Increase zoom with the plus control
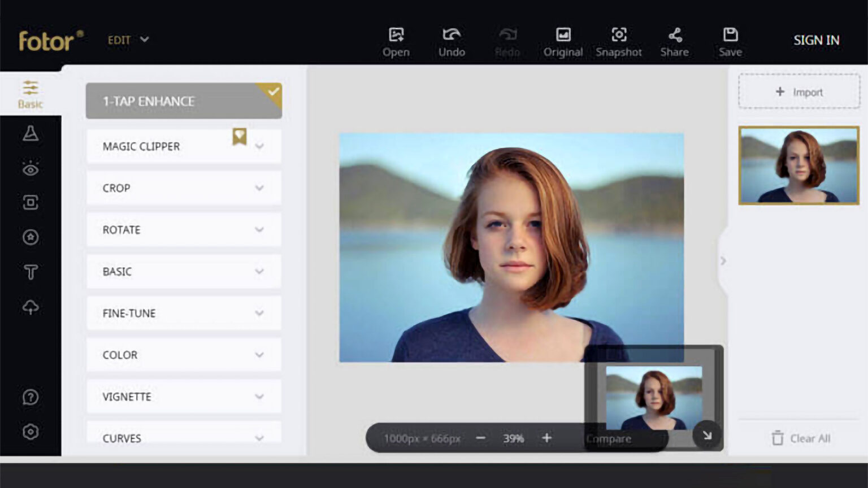This screenshot has width=868, height=488. point(546,438)
